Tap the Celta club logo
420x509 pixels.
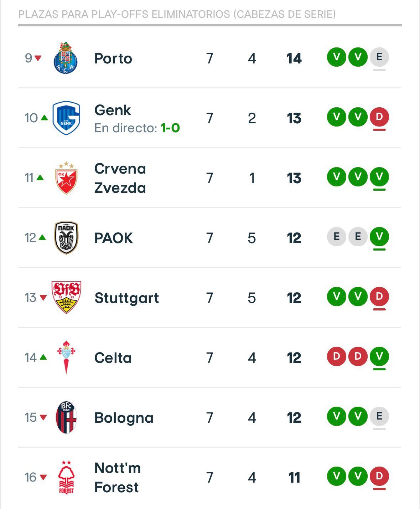point(66,357)
